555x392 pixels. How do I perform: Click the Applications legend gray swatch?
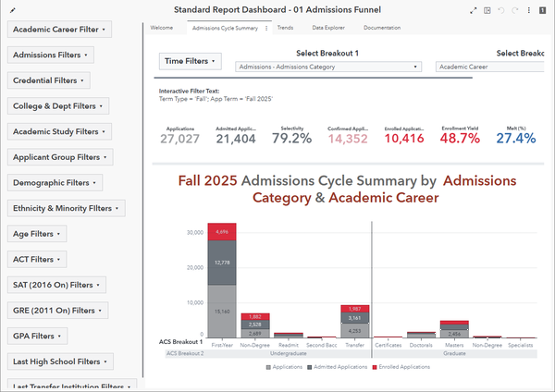268,367
